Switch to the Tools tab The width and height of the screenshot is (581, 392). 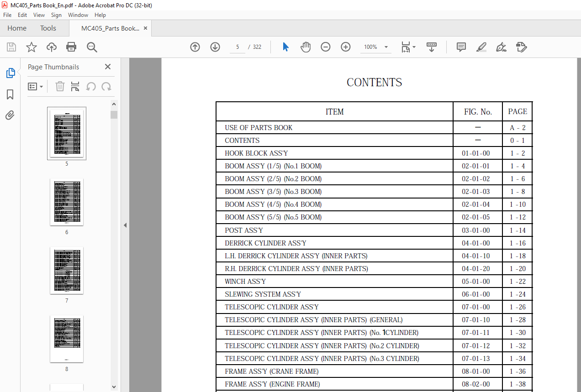48,28
